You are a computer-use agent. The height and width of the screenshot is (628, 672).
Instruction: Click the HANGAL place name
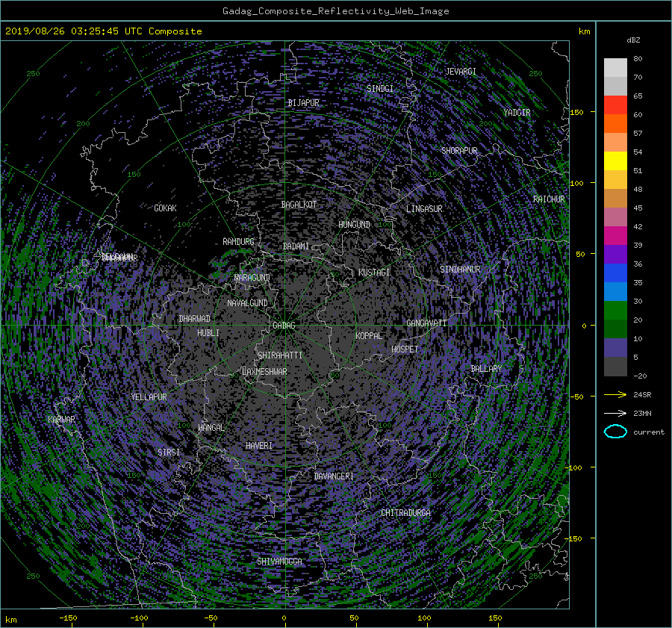211,428
